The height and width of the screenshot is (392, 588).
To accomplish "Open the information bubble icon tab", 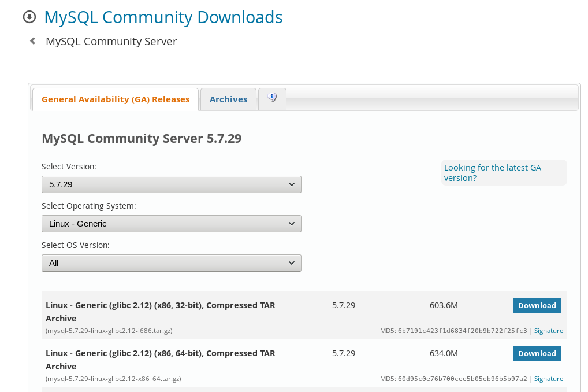I will [272, 99].
